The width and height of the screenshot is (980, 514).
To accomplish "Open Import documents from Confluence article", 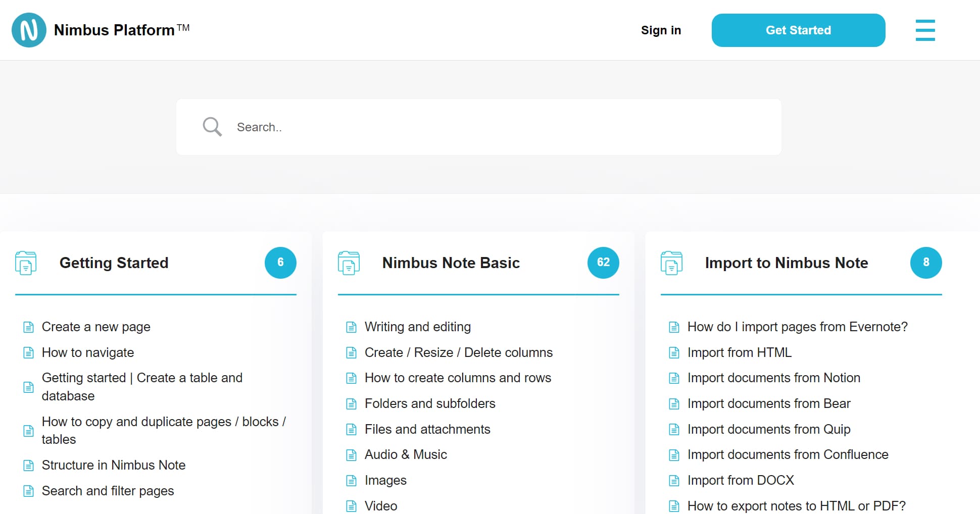I will (x=788, y=455).
